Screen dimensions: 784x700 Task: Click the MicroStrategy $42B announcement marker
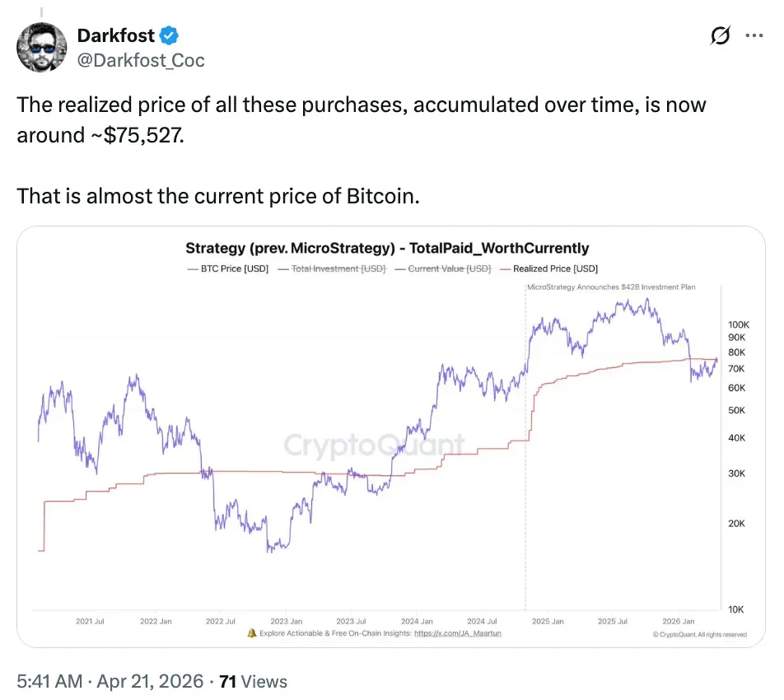pyautogui.click(x=622, y=287)
